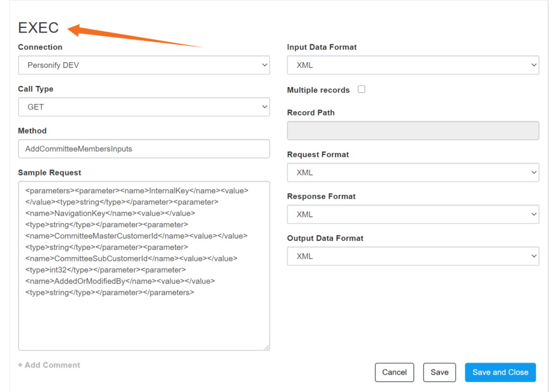Viewport: 559px width, 392px height.
Task: Open the Input Data Format dropdown
Action: (412, 65)
